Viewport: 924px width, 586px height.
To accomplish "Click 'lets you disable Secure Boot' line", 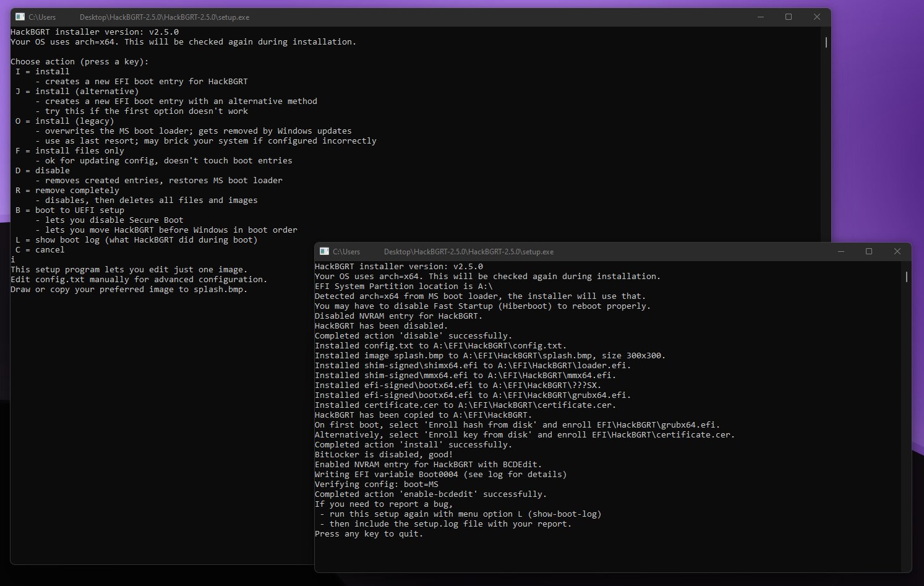I will (x=109, y=220).
